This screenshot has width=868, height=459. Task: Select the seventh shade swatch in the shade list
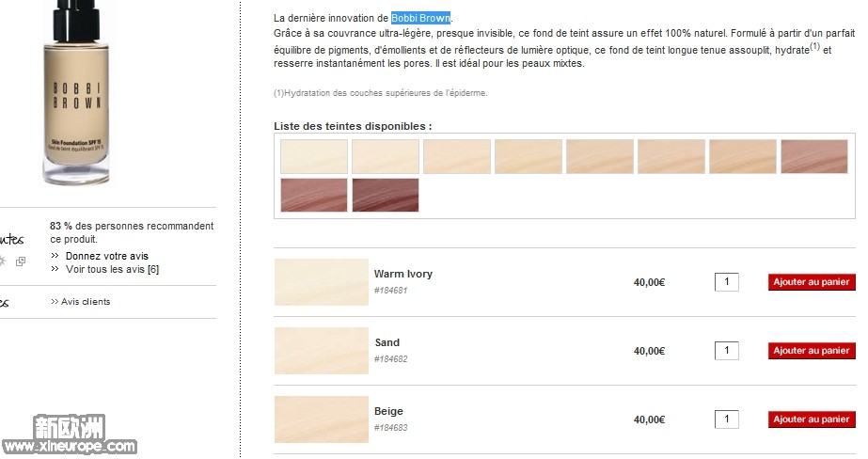(742, 157)
